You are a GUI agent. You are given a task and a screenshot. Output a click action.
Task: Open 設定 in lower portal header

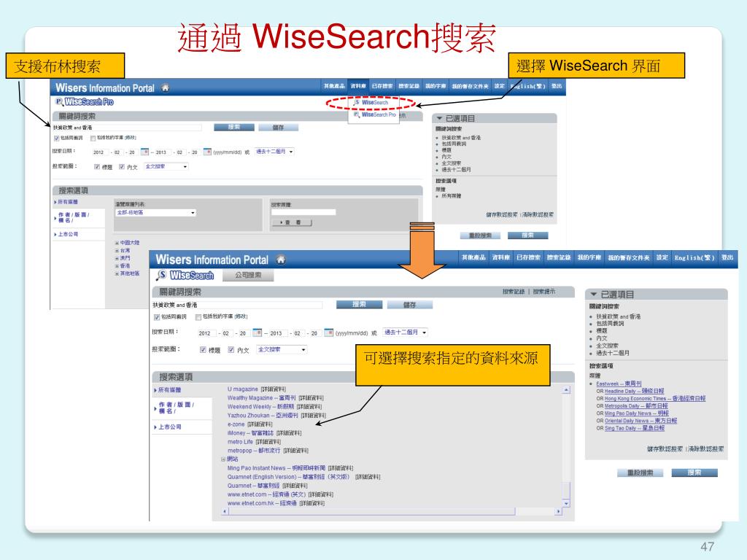[662, 257]
